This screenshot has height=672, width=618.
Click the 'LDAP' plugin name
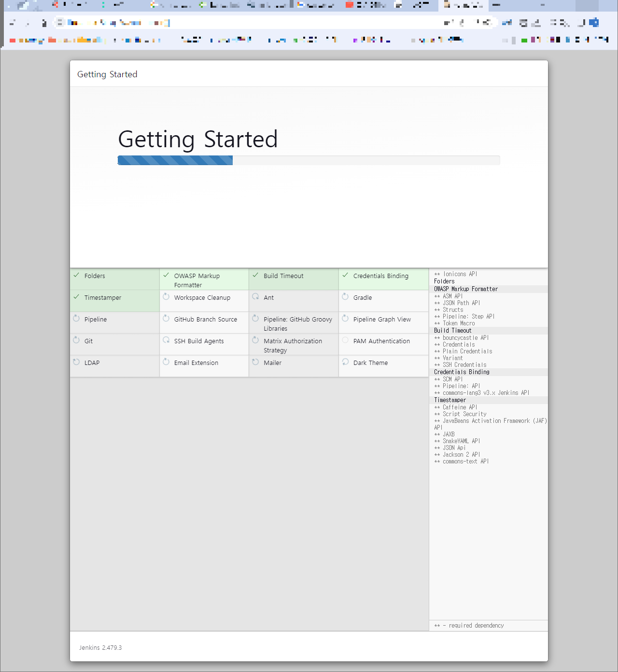pos(92,363)
